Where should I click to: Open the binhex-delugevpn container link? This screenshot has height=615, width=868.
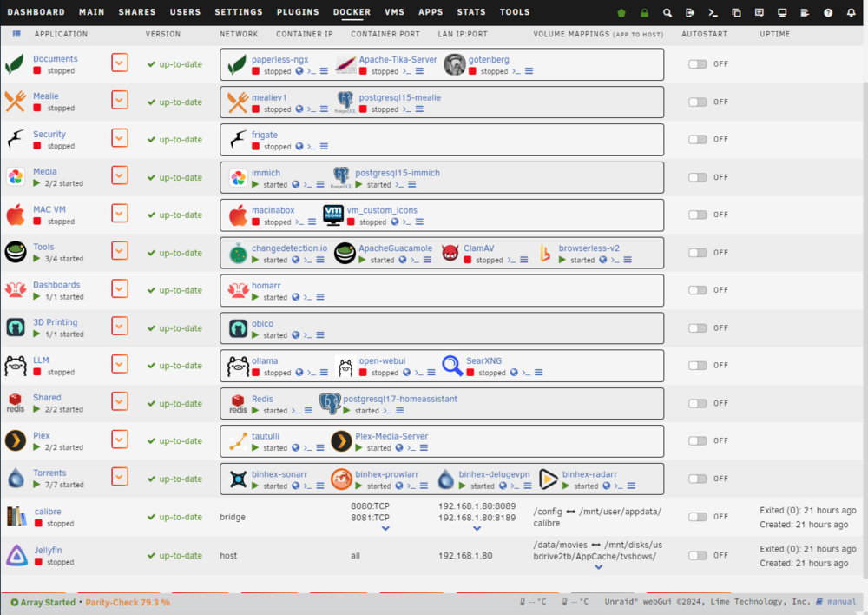click(495, 474)
